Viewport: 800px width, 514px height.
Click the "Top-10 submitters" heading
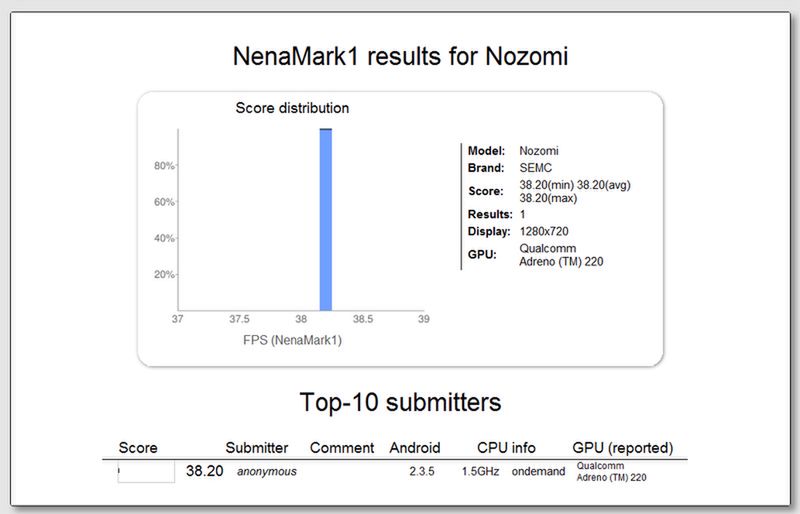click(400, 402)
